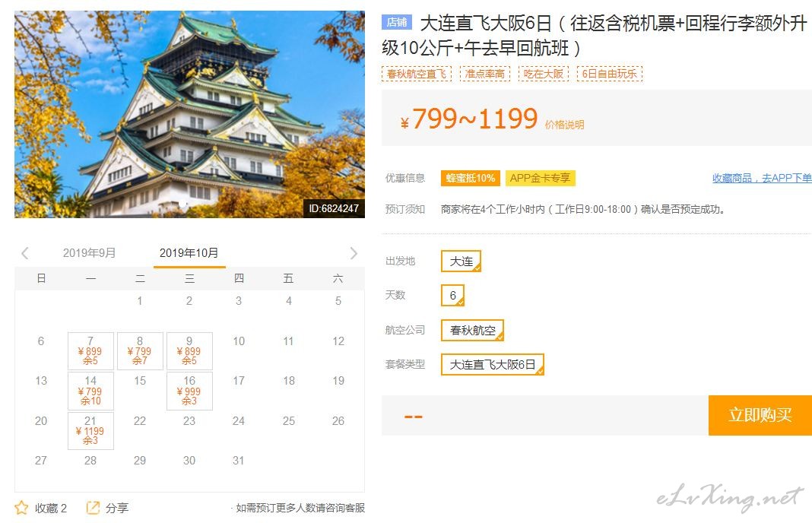The height and width of the screenshot is (523, 812).
Task: Click the 店铺 shop badge
Action: [x=397, y=22]
